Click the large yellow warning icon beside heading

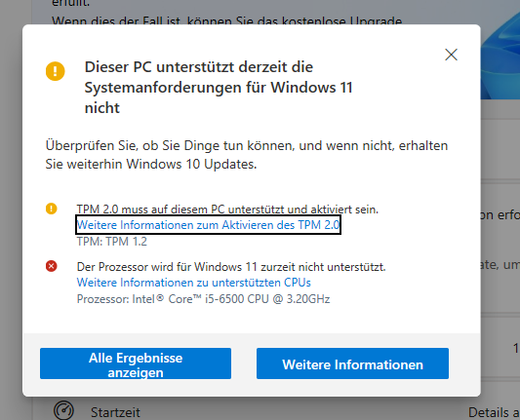56,71
